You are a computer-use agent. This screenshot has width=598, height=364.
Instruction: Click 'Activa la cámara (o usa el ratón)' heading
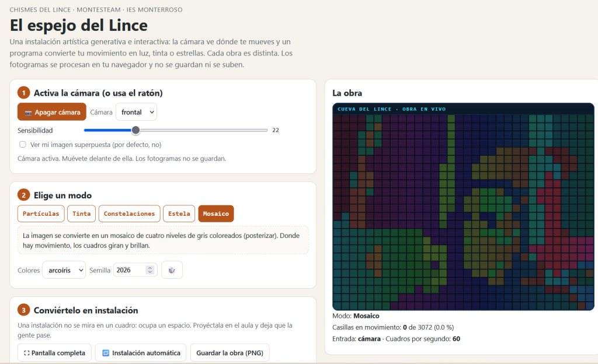coord(98,93)
